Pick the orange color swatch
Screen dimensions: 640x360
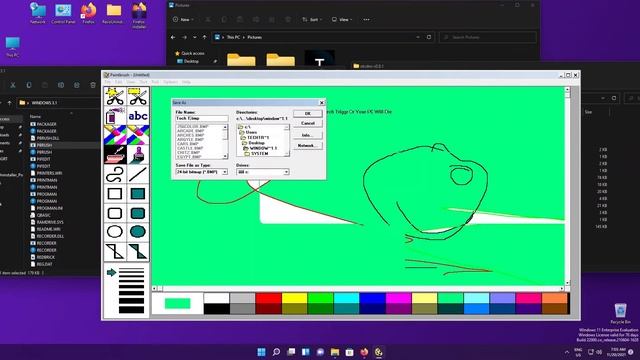[x=555, y=298]
